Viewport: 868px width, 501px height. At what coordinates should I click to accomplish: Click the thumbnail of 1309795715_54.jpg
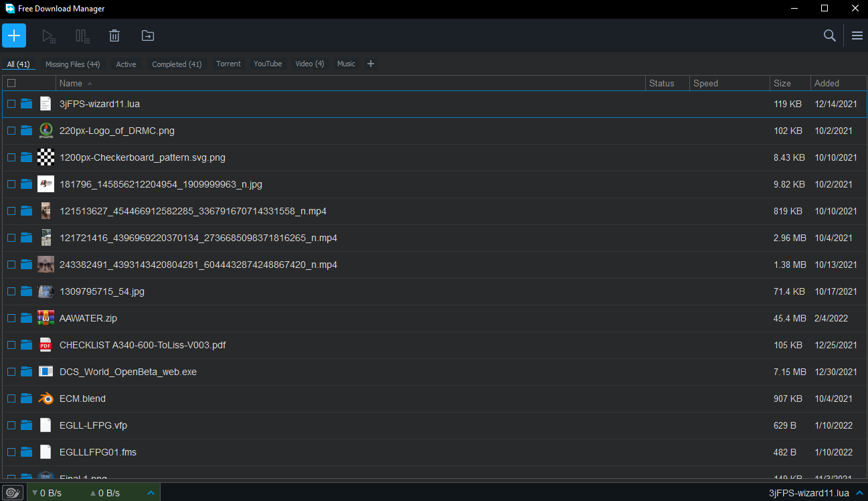pyautogui.click(x=46, y=291)
